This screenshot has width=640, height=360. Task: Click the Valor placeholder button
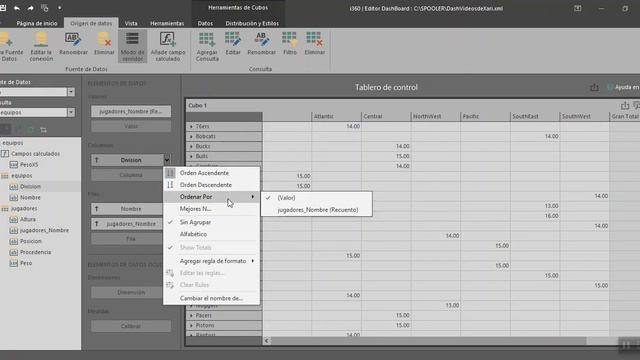coord(131,126)
